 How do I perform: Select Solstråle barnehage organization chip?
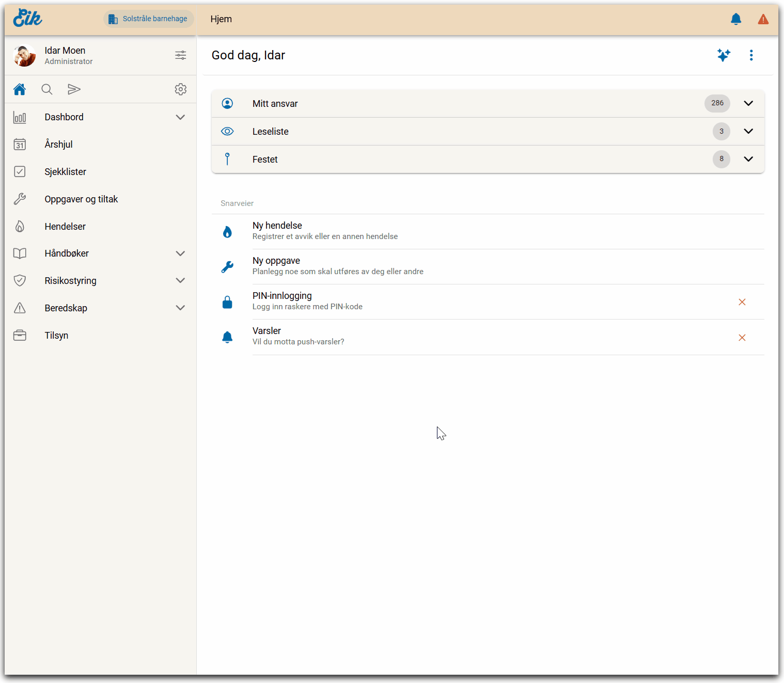[149, 19]
